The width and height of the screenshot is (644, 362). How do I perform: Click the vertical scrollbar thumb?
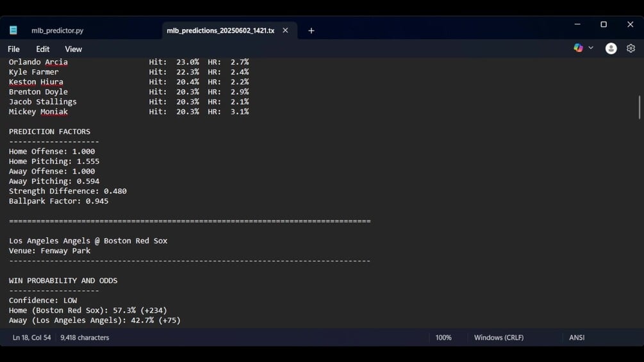(x=639, y=107)
